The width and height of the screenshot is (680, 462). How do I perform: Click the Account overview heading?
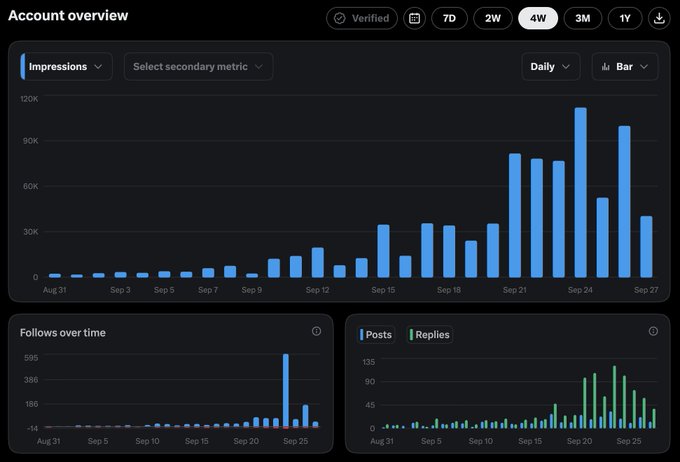68,16
